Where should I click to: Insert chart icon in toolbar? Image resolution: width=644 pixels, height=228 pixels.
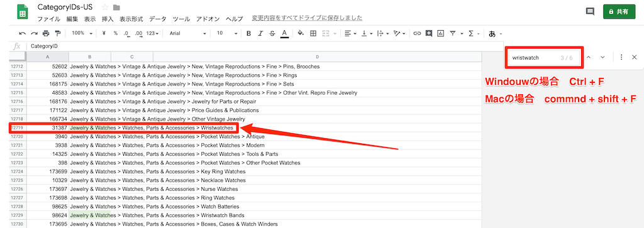pos(441,34)
